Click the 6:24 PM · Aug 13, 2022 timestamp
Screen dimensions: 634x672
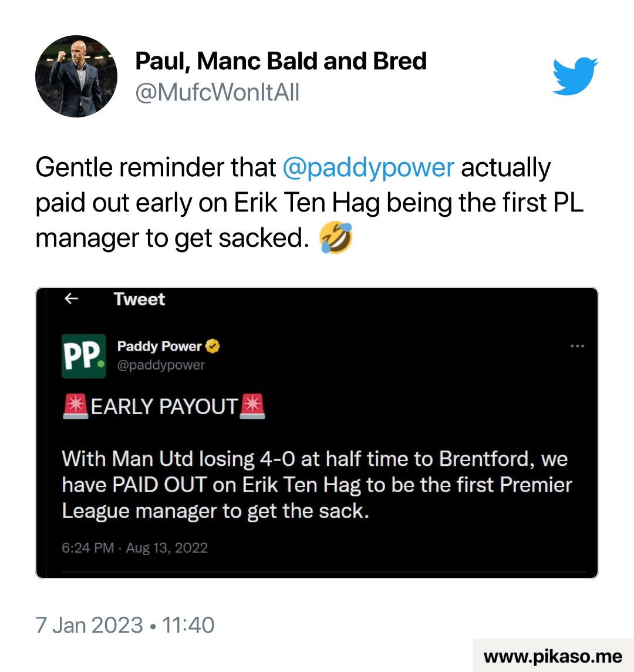coord(134,548)
